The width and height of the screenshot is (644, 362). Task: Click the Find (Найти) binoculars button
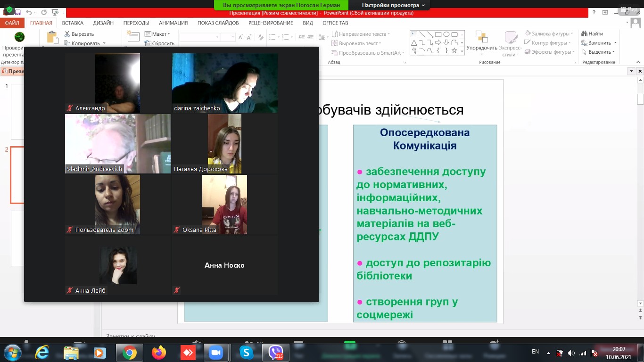592,33
